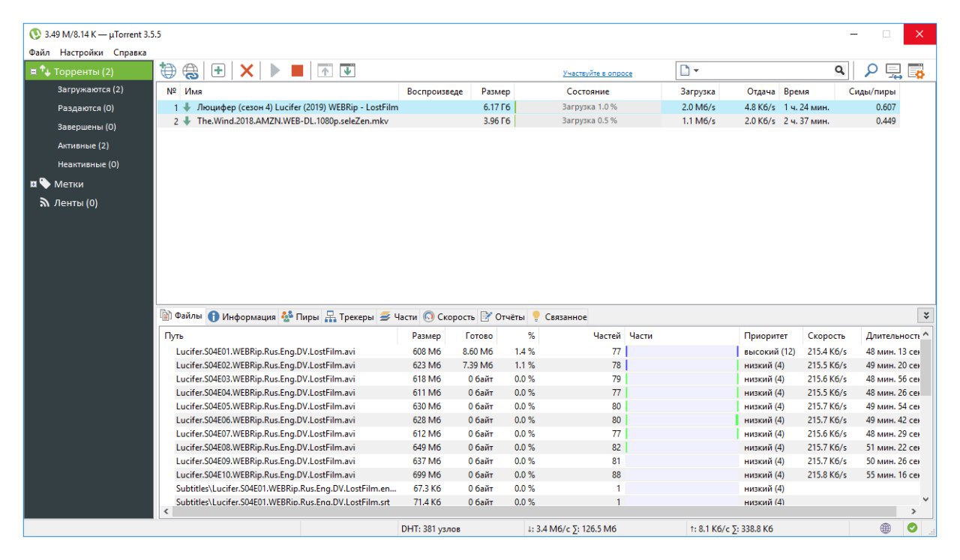Click the Labels tag icon in sidebar
The width and height of the screenshot is (960, 560).
[x=45, y=184]
